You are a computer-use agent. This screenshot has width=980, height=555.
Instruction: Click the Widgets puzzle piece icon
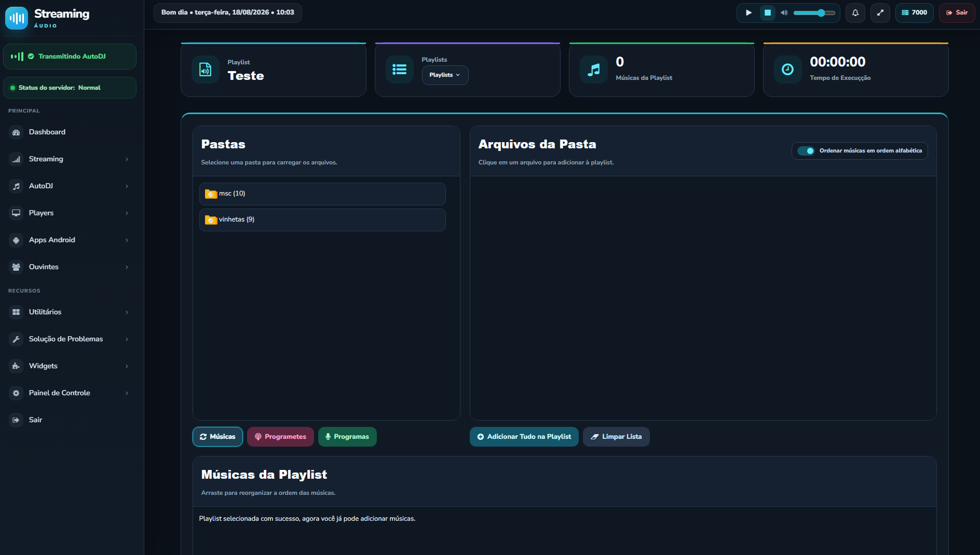[x=16, y=366]
